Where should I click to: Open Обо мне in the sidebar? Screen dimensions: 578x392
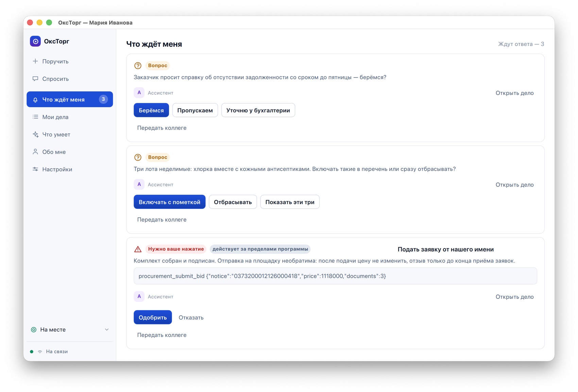[70, 152]
